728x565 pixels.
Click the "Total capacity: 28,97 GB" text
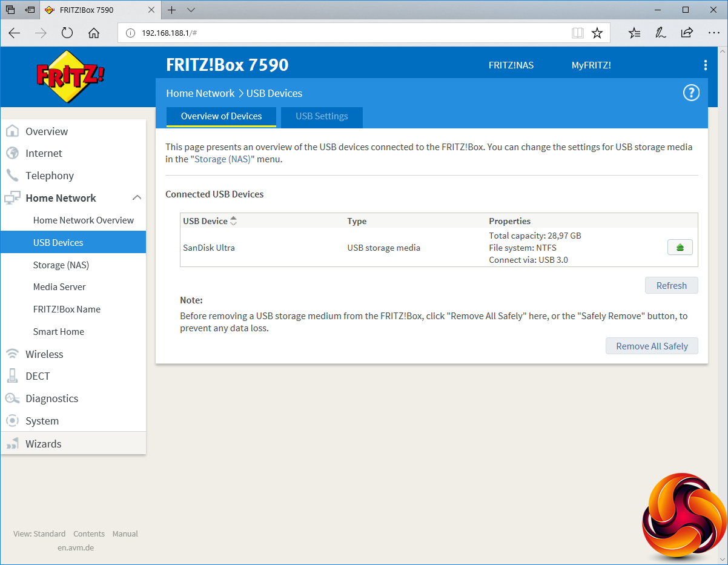point(535,236)
